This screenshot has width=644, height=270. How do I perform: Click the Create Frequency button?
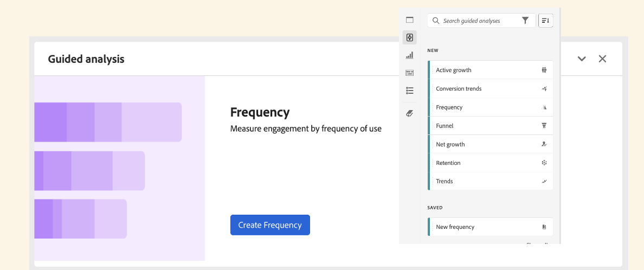270,225
